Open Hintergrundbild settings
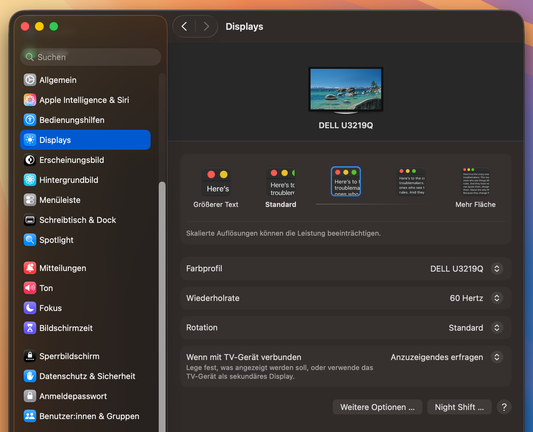Viewport: 533px width, 432px height. pos(85,180)
